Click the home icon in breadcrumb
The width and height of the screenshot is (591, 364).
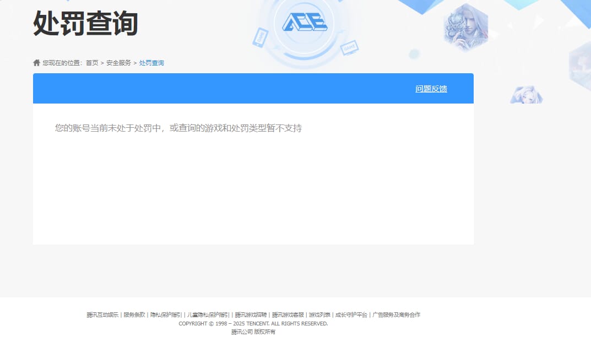coord(36,63)
